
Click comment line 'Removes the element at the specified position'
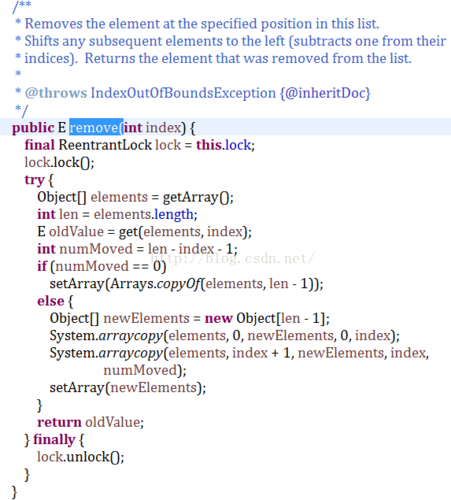[x=202, y=24]
